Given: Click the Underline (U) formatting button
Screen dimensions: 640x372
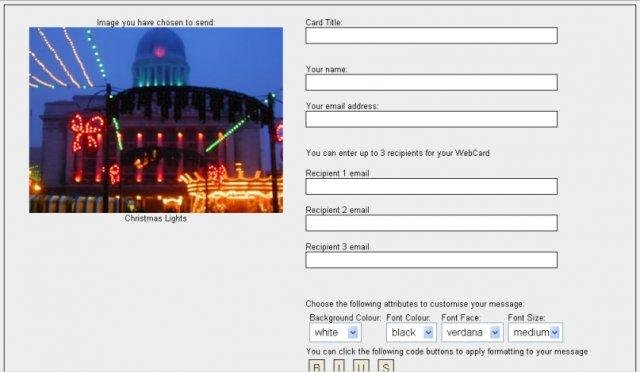Looking at the screenshot, I should click(x=361, y=366).
